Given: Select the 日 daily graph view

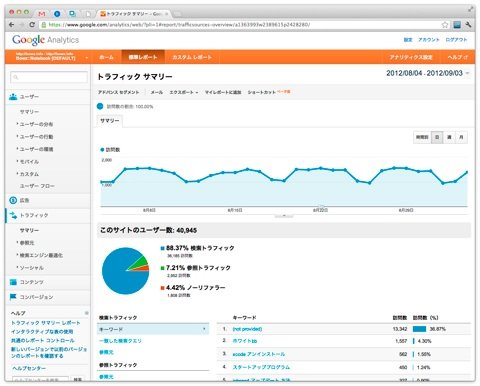Looking at the screenshot, I should (437, 137).
